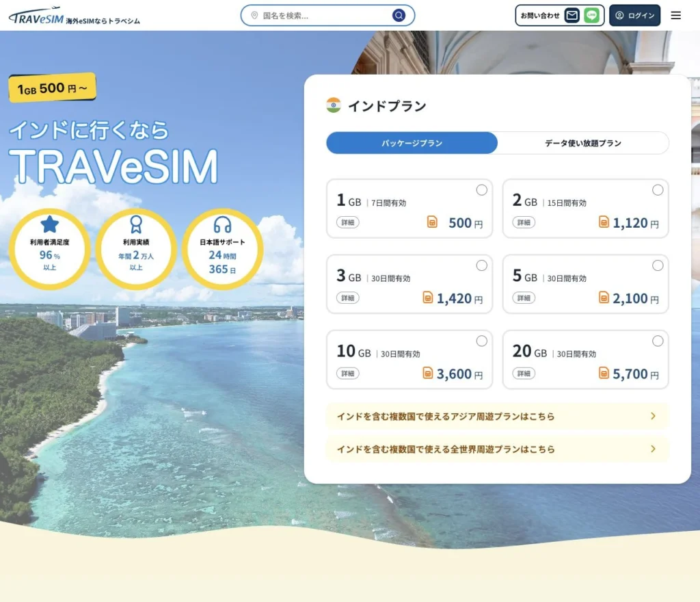Switch to データ使い放題プラン tab
The height and width of the screenshot is (602, 700).
coord(583,143)
